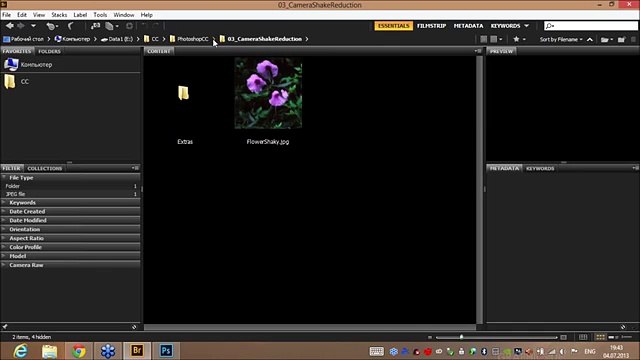Open the on-screen keyboard tray icon

tap(376, 351)
